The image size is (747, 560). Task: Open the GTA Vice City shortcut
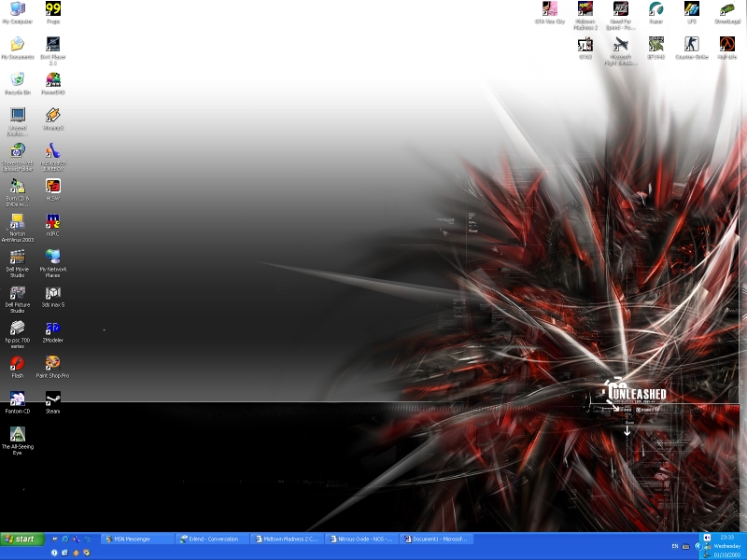549,9
